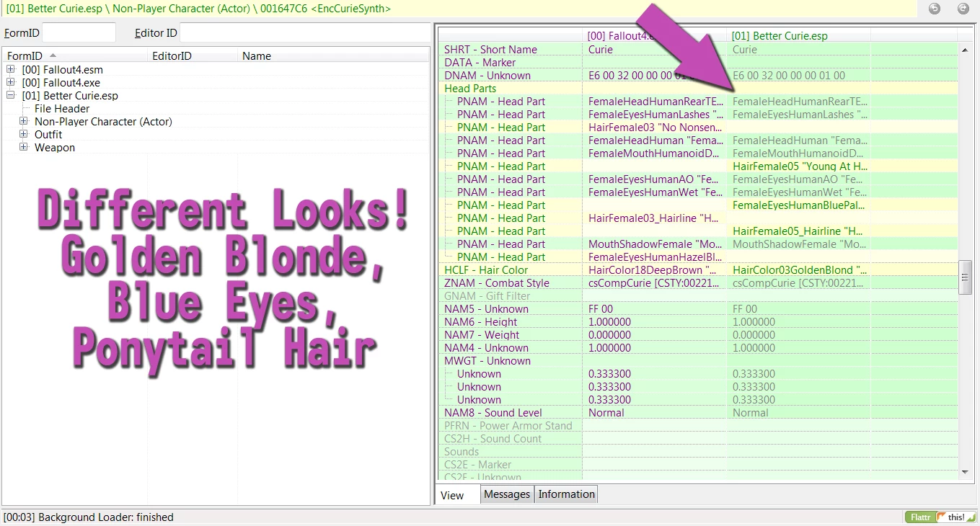The height and width of the screenshot is (526, 980).
Task: Sort by the EditorID column header
Action: (x=193, y=56)
